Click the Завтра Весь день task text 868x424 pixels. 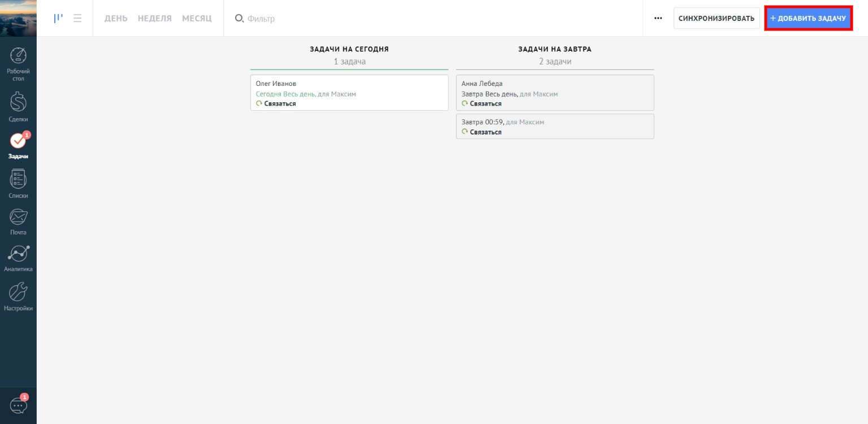click(489, 94)
